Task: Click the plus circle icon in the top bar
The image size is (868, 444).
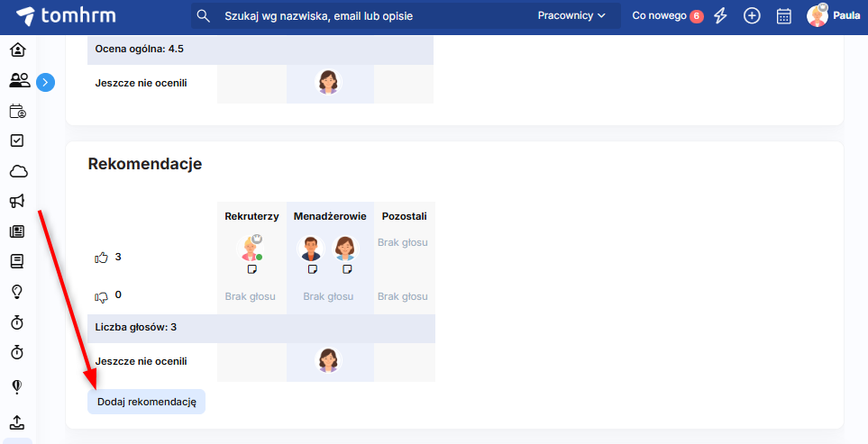Action: [x=752, y=16]
